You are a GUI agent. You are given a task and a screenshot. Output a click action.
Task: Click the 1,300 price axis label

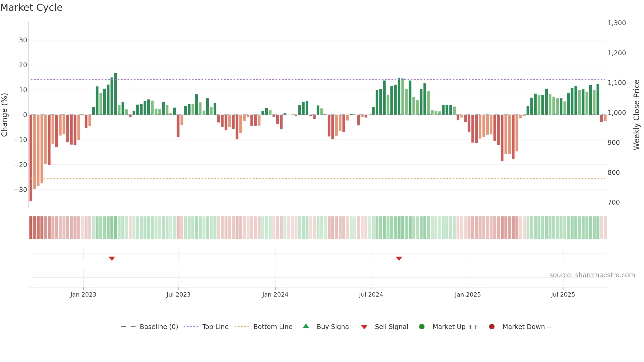(617, 23)
